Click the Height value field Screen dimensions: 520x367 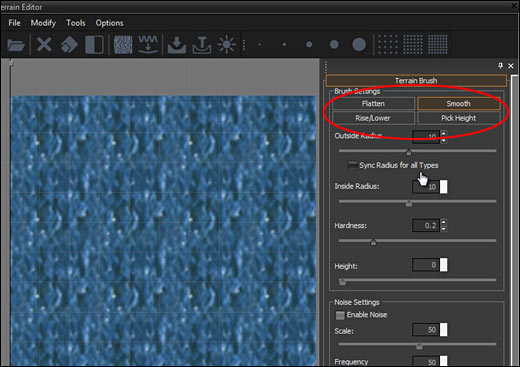(426, 265)
